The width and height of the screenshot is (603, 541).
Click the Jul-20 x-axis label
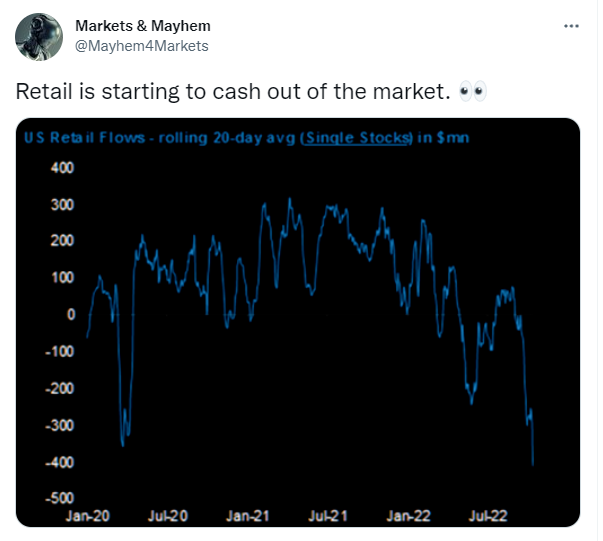pos(168,516)
